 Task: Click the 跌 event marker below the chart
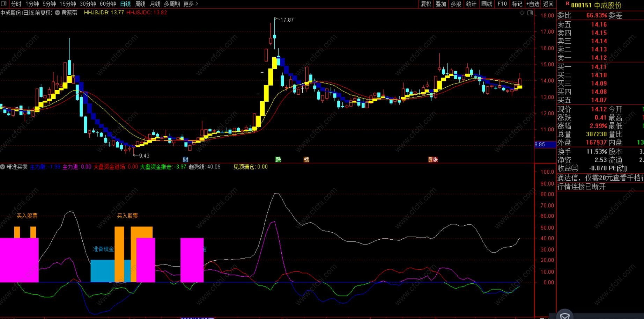(x=278, y=160)
